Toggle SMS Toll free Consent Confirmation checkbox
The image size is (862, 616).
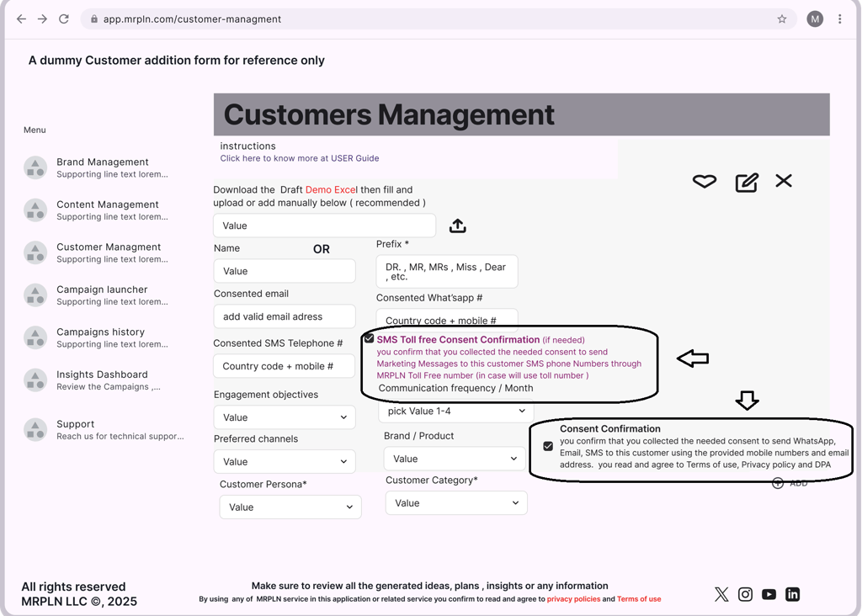click(x=369, y=338)
